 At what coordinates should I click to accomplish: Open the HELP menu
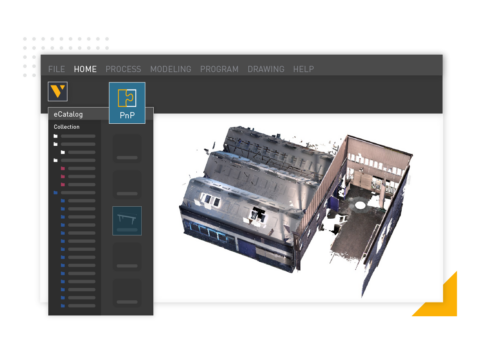tap(303, 69)
